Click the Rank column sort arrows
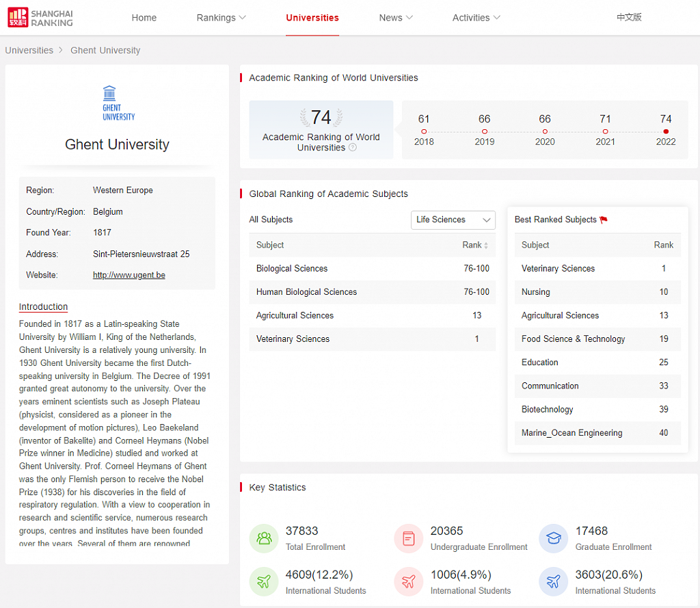The height and width of the screenshot is (608, 700). click(x=486, y=246)
